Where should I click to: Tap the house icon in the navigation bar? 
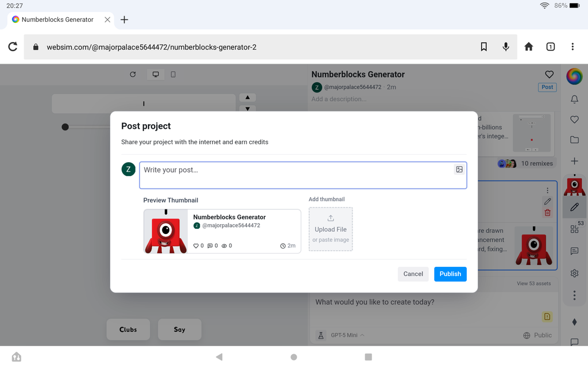[x=17, y=356]
